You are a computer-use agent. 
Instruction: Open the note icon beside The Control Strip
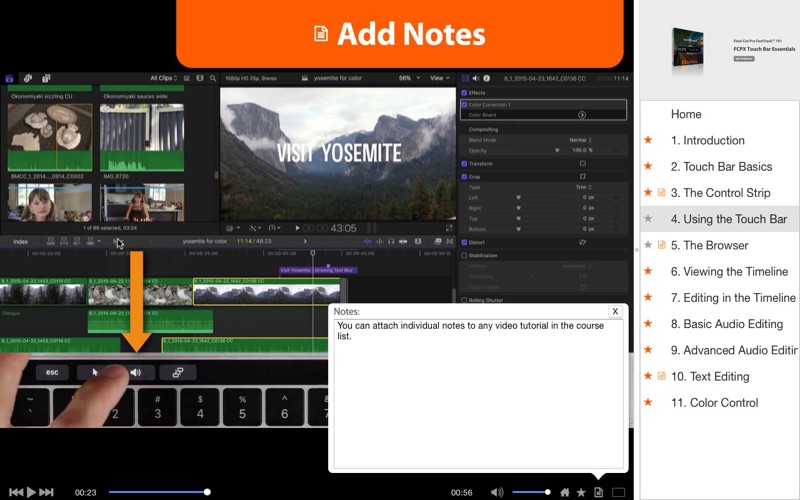(661, 192)
